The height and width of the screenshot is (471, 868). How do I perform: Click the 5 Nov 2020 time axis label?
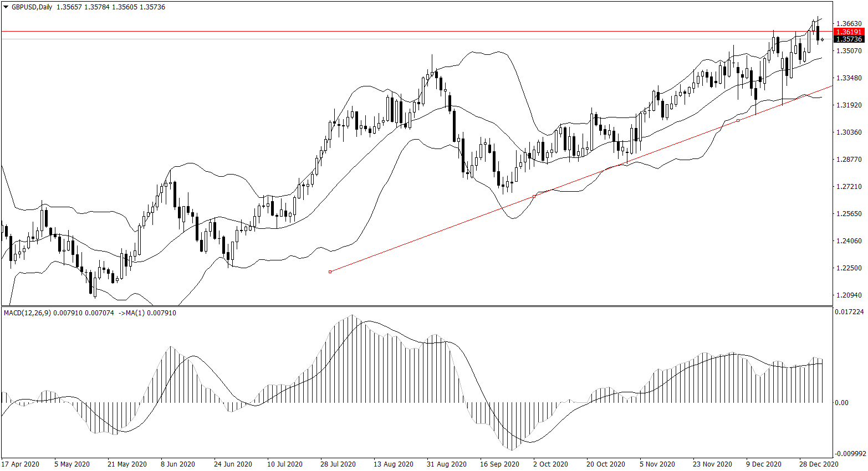pyautogui.click(x=657, y=464)
